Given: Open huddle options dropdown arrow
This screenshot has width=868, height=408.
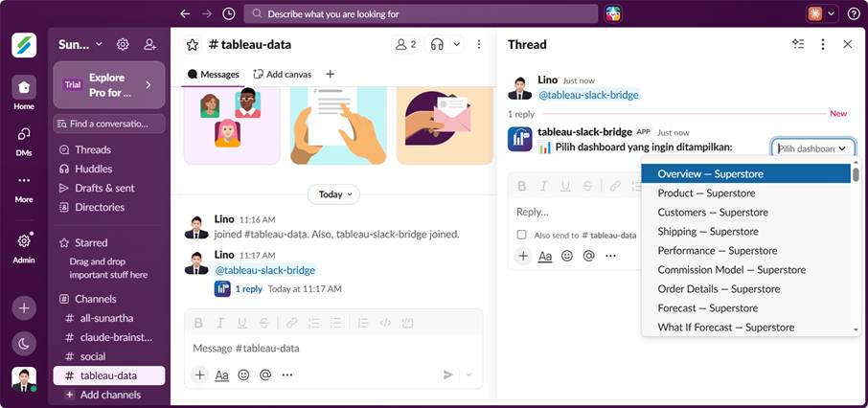Looking at the screenshot, I should tap(456, 44).
